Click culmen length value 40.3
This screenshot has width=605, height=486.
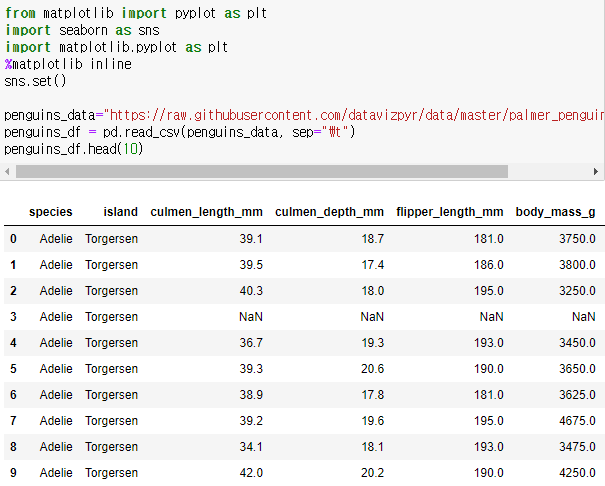tap(251, 290)
